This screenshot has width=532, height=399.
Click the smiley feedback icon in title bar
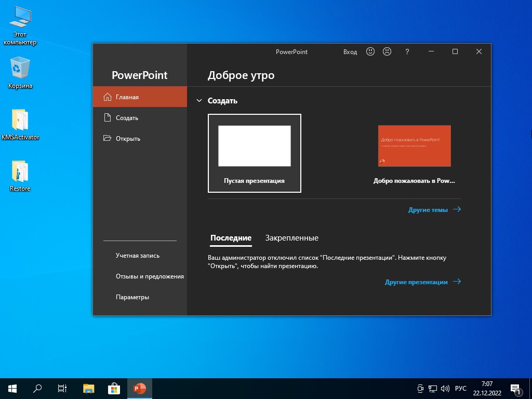370,52
